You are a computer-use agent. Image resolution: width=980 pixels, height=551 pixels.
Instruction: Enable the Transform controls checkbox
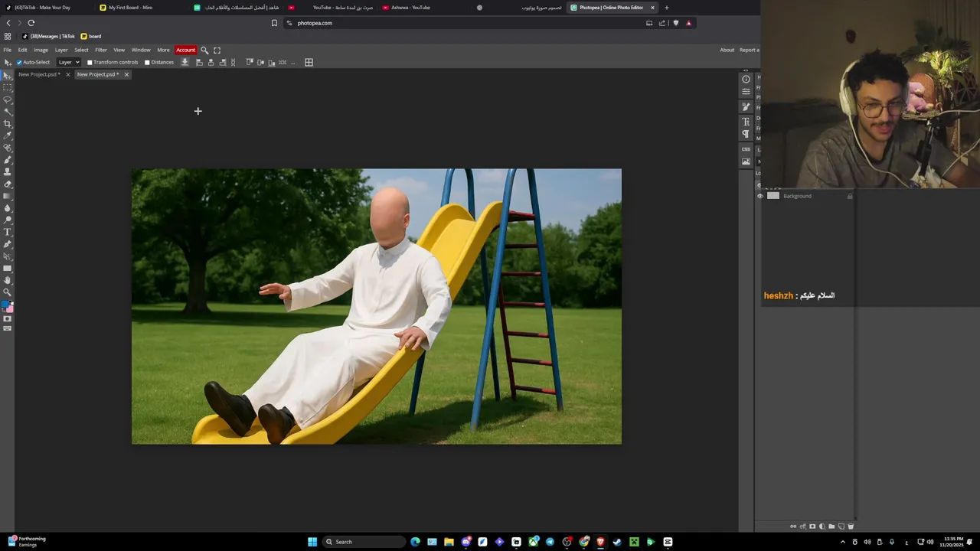pos(90,62)
